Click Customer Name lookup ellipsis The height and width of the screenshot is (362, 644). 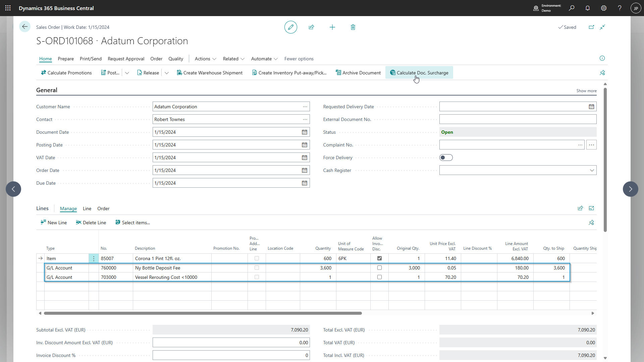(x=305, y=107)
